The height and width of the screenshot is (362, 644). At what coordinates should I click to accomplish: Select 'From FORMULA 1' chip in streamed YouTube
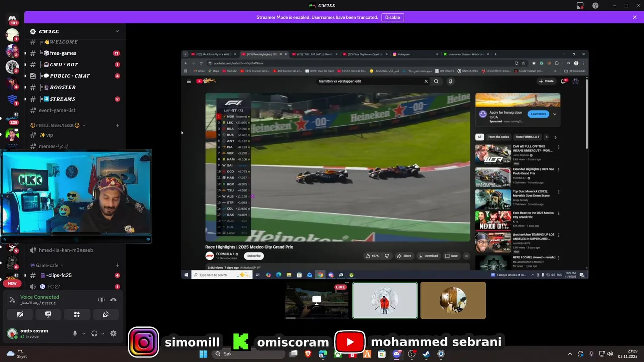coord(527,137)
